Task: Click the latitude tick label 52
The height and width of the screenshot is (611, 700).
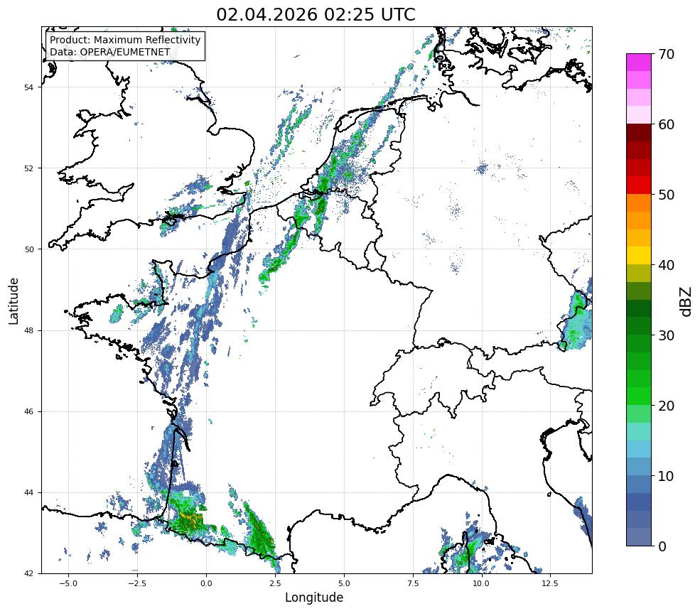Action: pos(28,168)
